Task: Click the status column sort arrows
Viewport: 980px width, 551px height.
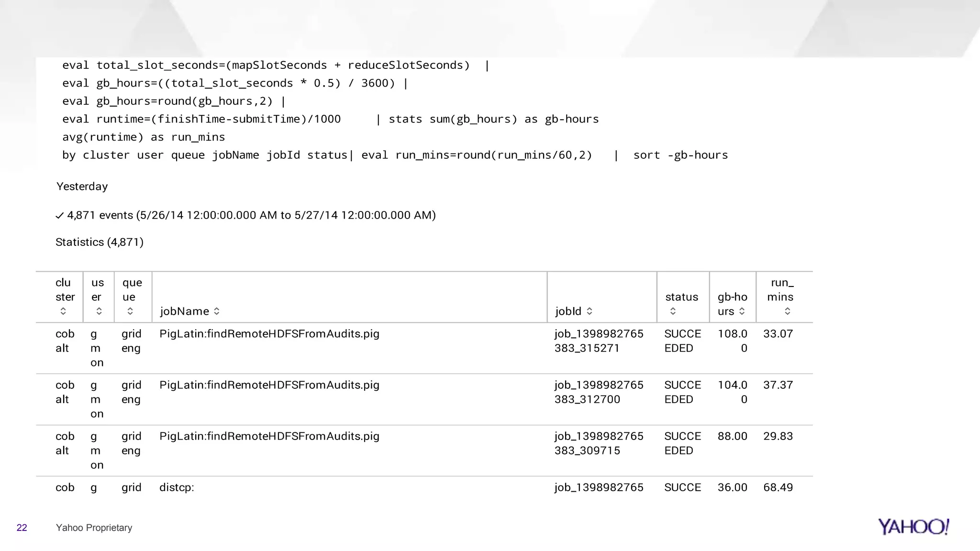Action: (x=673, y=311)
